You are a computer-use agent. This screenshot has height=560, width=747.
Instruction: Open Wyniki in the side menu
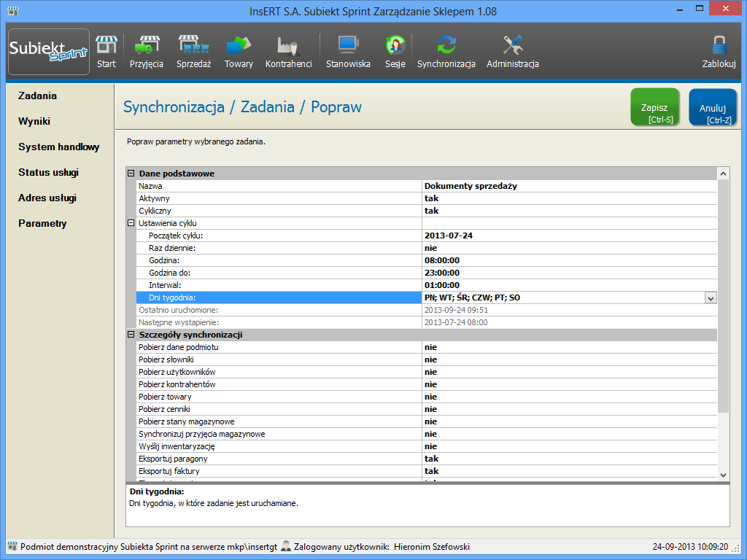tap(34, 122)
